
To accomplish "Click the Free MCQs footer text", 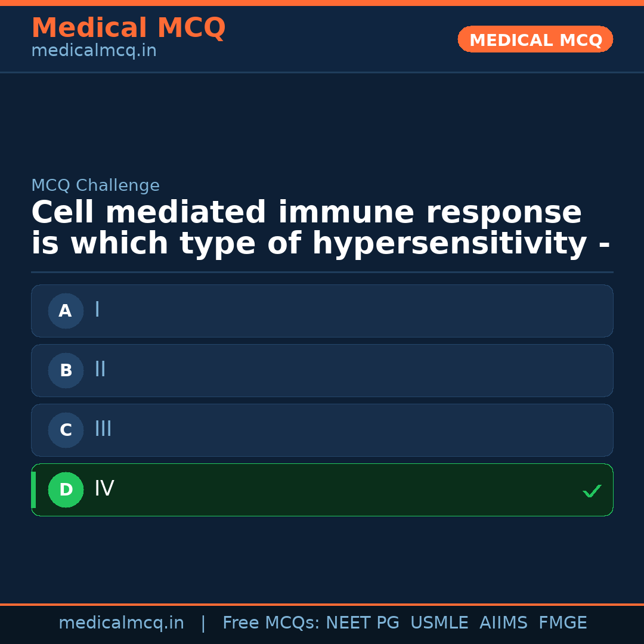I will [x=271, y=623].
